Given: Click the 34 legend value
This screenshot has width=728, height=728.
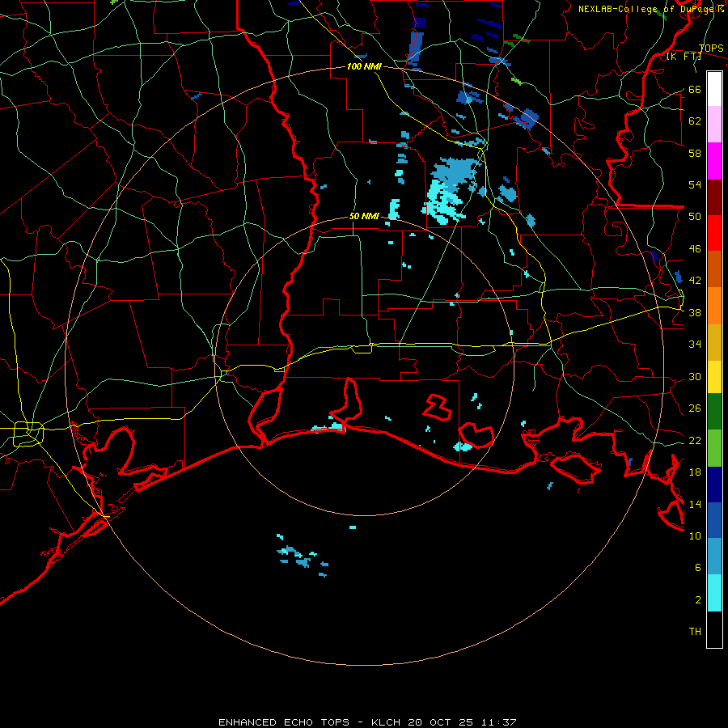Looking at the screenshot, I should 695,345.
